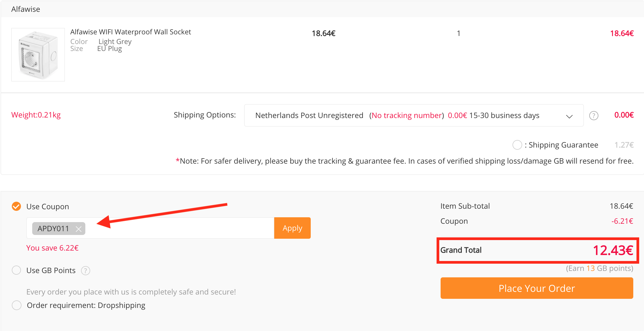Click the shipping options help question icon
The width and height of the screenshot is (644, 331).
point(594,116)
